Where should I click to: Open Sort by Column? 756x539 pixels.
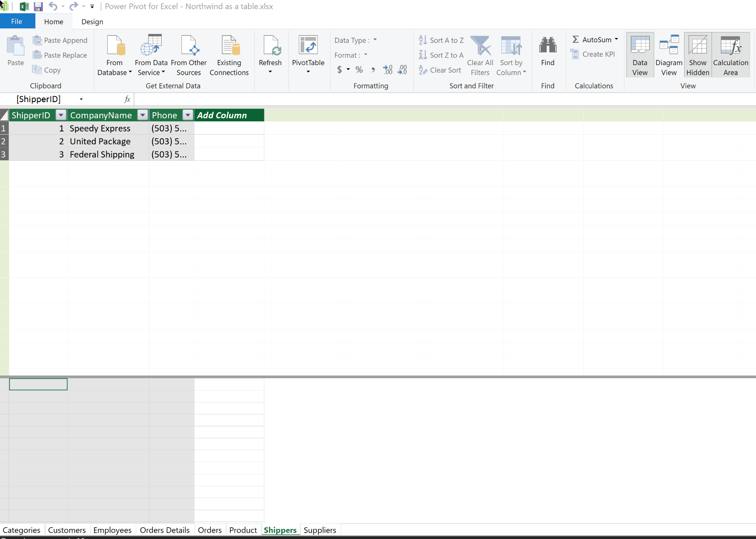point(511,55)
